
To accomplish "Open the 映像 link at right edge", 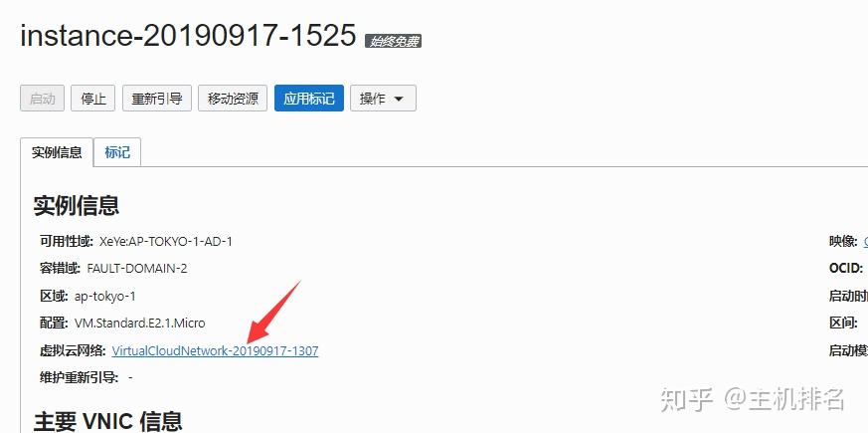I will pyautogui.click(x=865, y=242).
